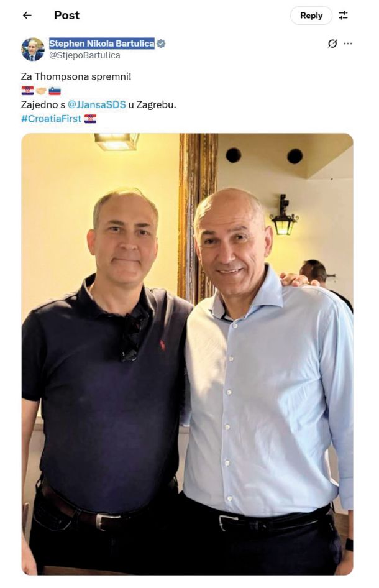Screen dimensions: 379x588
Task: Open the #CroatiaFirst hashtag
Action: [x=52, y=119]
